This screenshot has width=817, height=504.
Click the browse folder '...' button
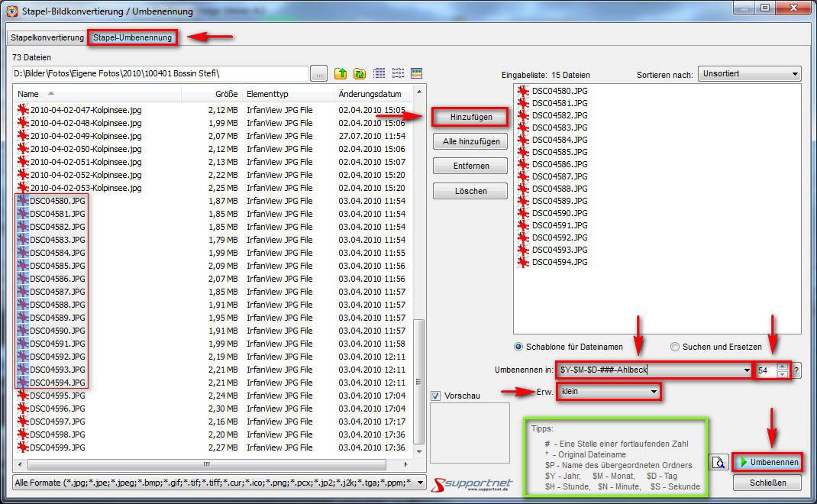coord(318,74)
